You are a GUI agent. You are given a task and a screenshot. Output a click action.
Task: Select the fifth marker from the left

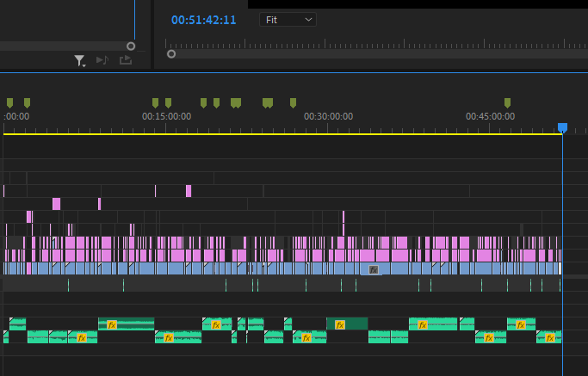pyautogui.click(x=204, y=102)
